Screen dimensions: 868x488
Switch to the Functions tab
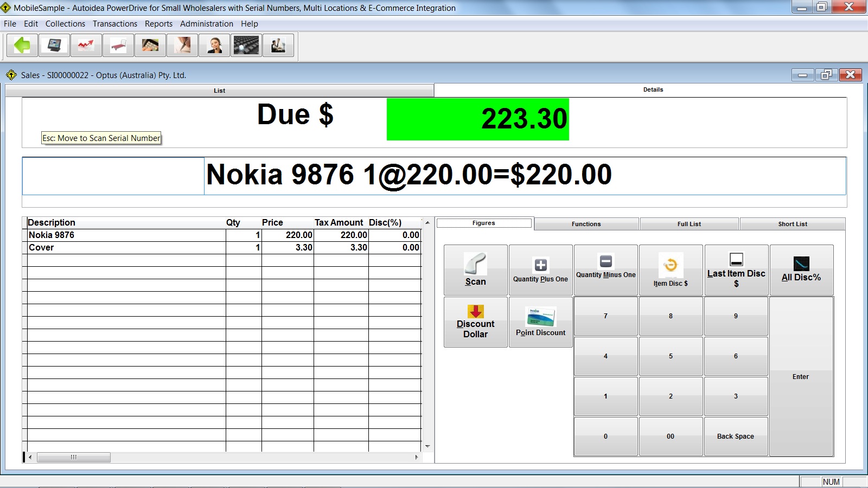tap(586, 224)
